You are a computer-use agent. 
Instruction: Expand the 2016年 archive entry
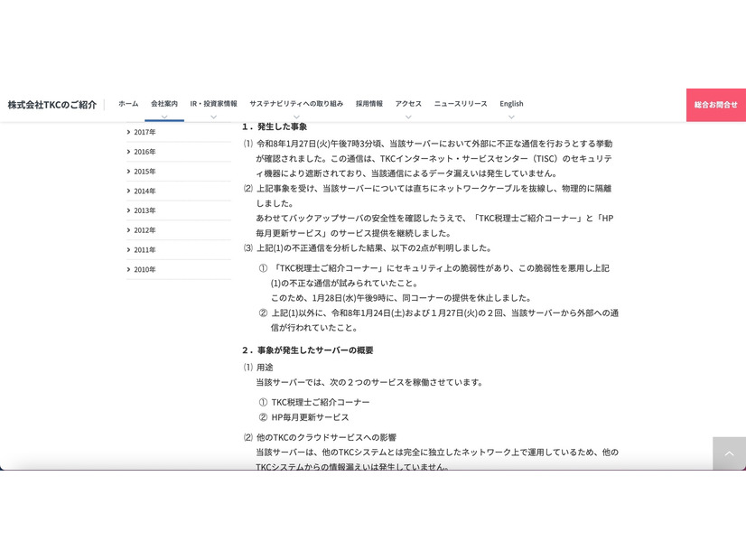145,152
